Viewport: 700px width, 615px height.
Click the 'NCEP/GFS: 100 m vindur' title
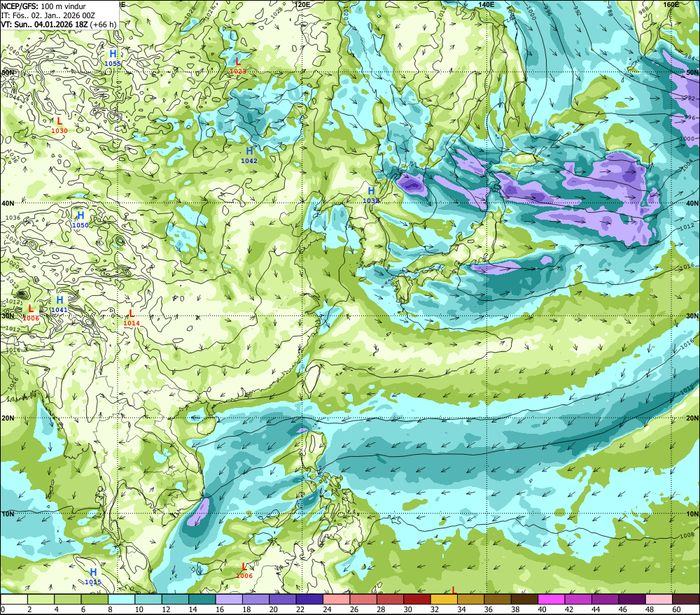tap(43, 7)
